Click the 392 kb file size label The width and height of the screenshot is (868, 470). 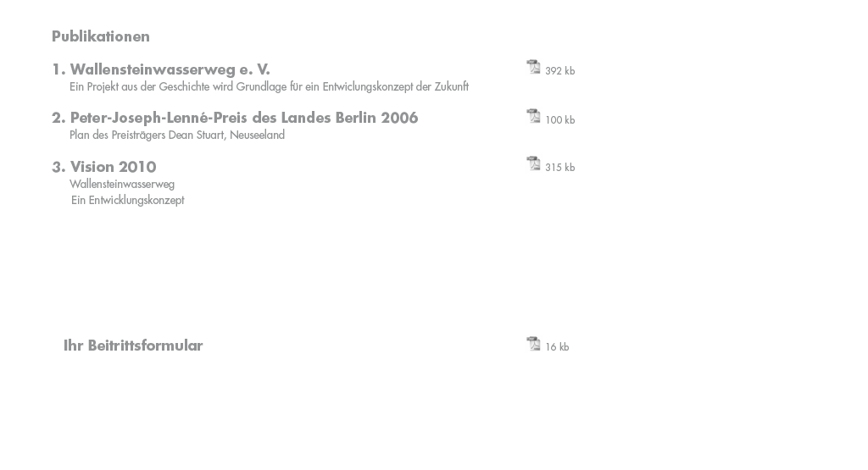tap(559, 71)
